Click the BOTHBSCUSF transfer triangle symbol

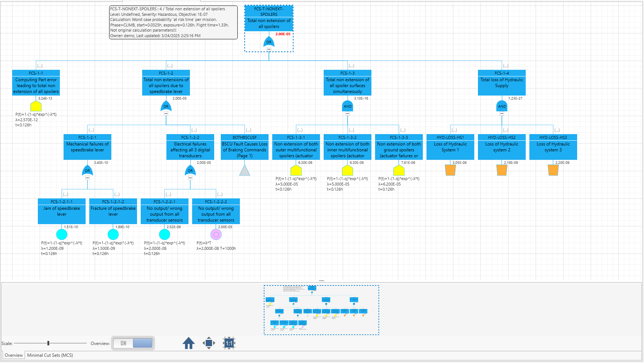click(245, 170)
